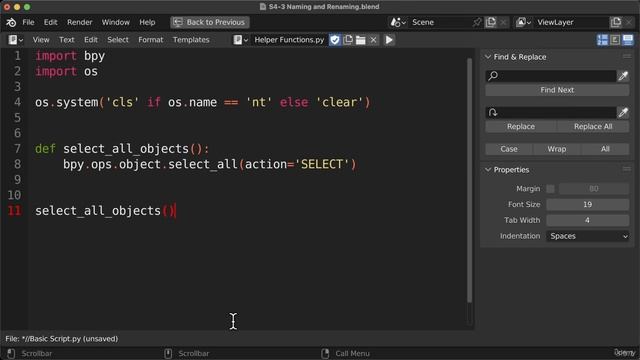640x360 pixels.
Task: Click the status bar Call Menu mouse icon
Action: [x=325, y=353]
